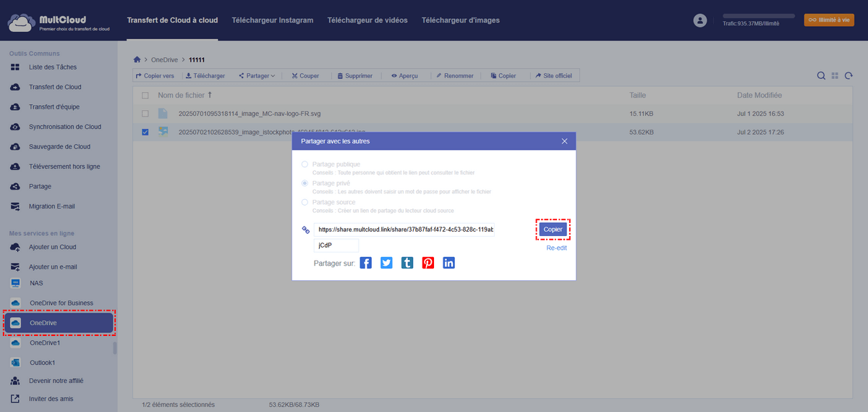The image size is (868, 412).
Task: Open Partage in sidebar
Action: click(40, 186)
